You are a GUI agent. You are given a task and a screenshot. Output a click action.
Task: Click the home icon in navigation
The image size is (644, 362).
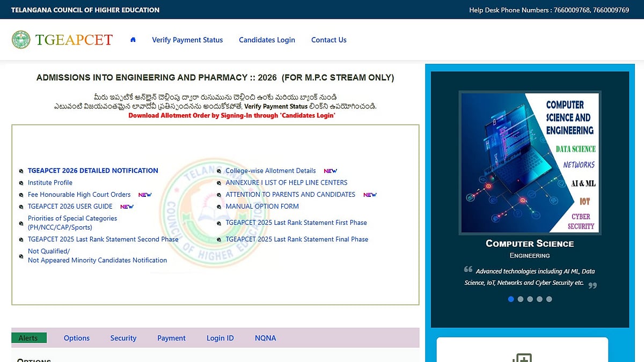(133, 40)
